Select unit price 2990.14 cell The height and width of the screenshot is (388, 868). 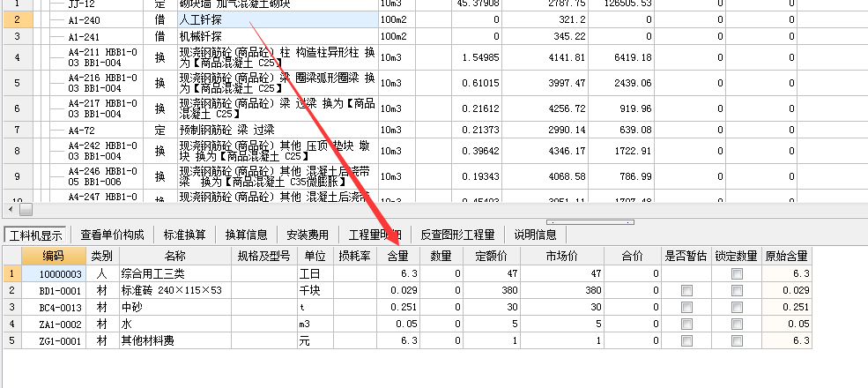tap(545, 131)
